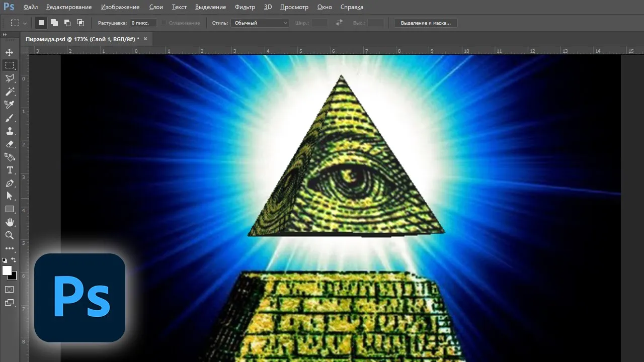644x362 pixels.
Task: Select the Polygonal Lasso tool
Action: pyautogui.click(x=10, y=78)
